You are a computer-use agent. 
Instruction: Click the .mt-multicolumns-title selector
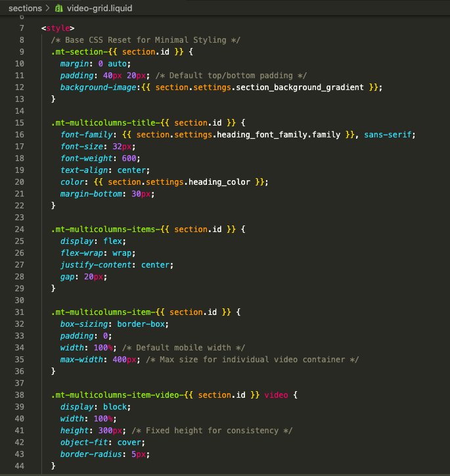tap(106, 123)
